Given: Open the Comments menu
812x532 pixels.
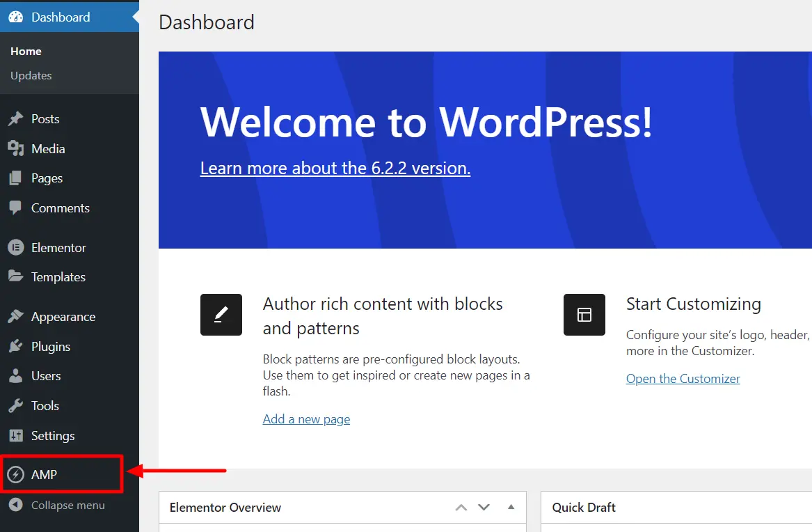Looking at the screenshot, I should tap(70, 208).
